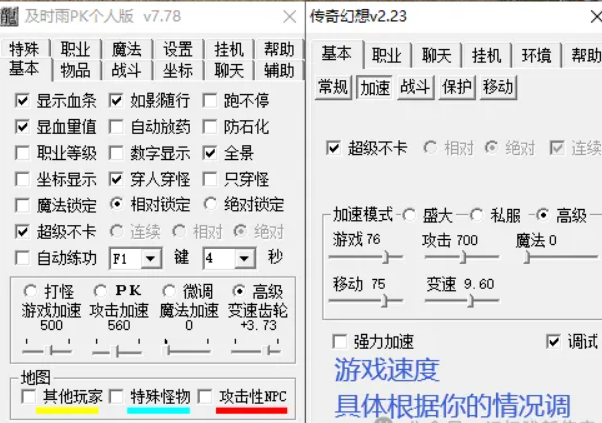Screen dimensions: 602x423
Task: Click the 常规 sub-tab button
Action: [x=333, y=88]
